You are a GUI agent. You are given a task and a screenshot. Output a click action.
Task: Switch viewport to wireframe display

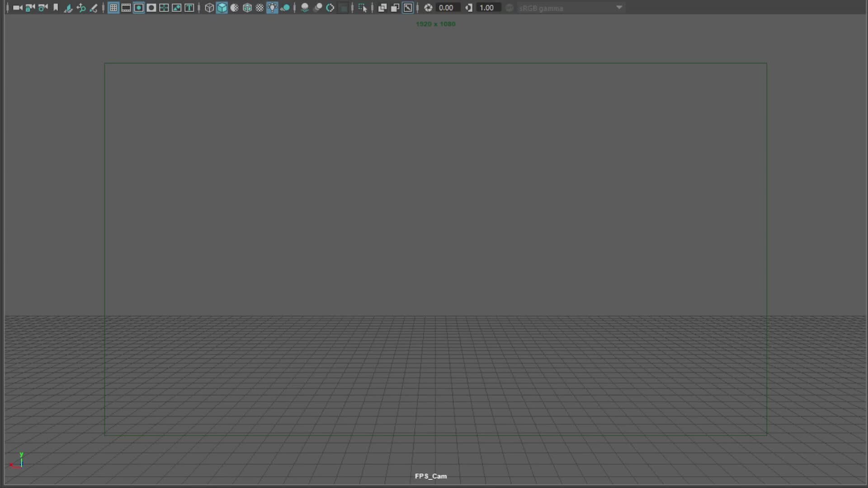pos(209,8)
